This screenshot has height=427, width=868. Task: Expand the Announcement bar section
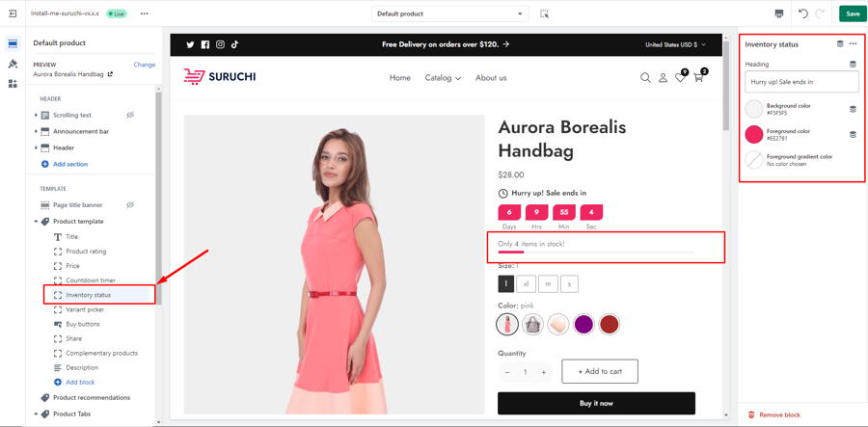pos(37,131)
